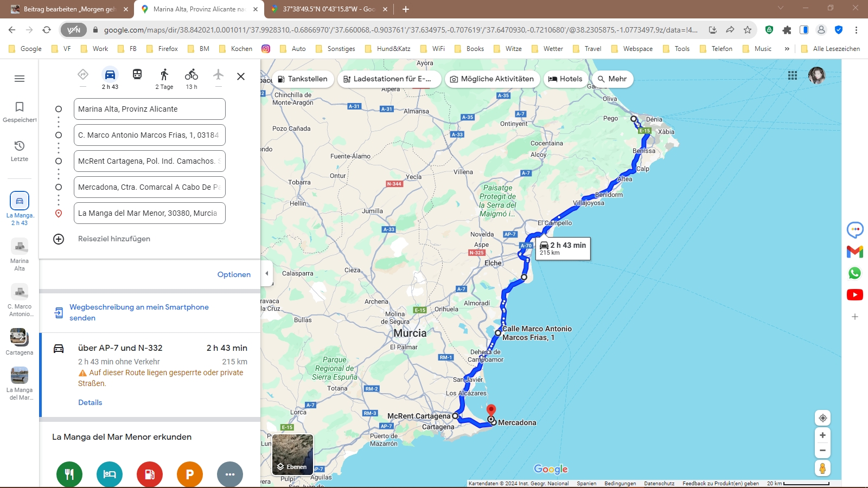Explore restaurants near La Manga

[69, 474]
